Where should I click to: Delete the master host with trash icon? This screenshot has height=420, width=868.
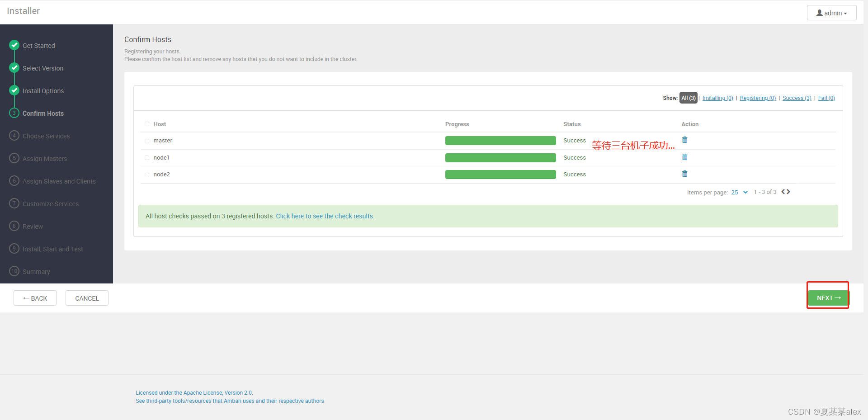pyautogui.click(x=684, y=140)
